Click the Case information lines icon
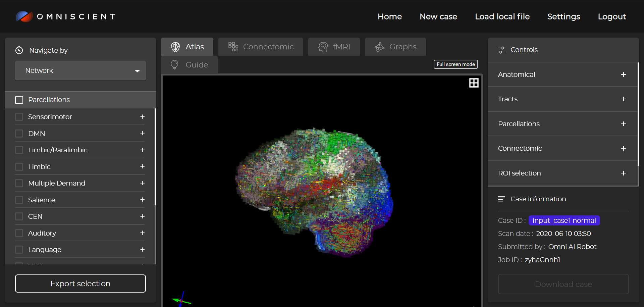Image resolution: width=644 pixels, height=307 pixels. pyautogui.click(x=501, y=199)
